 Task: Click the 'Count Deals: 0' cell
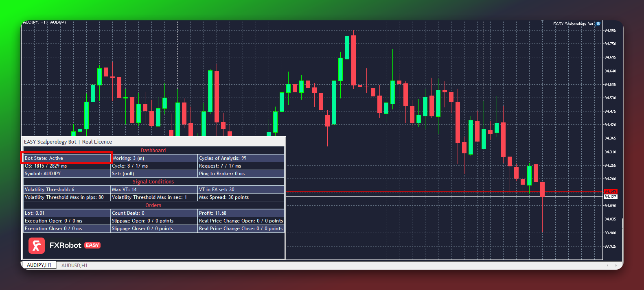coord(154,213)
